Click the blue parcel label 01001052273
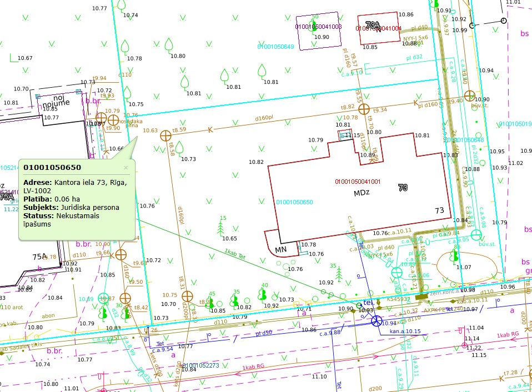Image resolution: width=532 pixels, height=392 pixels. [201, 365]
